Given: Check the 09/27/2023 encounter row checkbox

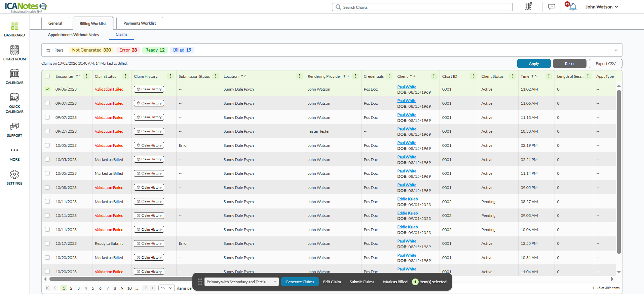Looking at the screenshot, I should tap(47, 131).
